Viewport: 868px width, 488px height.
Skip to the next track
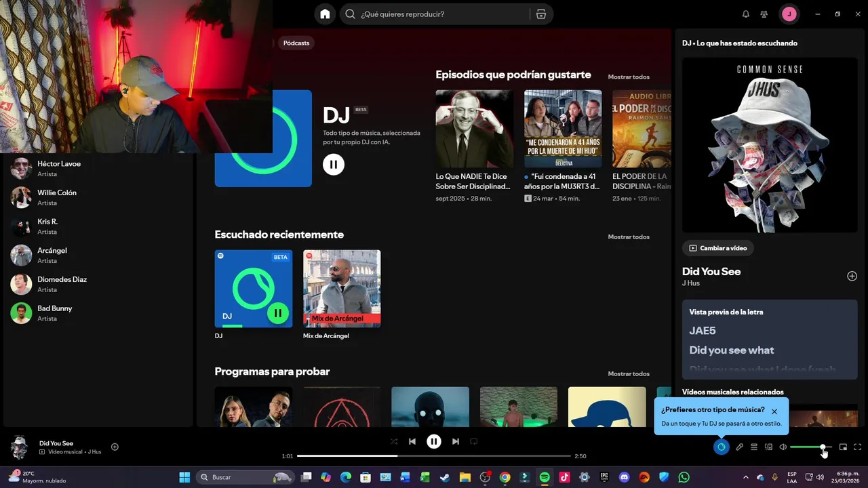pos(456,441)
